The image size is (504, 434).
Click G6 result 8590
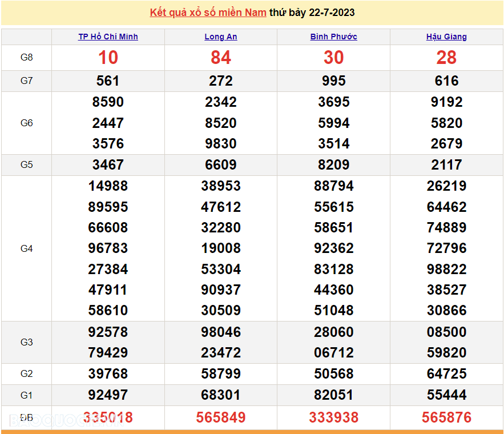[108, 102]
